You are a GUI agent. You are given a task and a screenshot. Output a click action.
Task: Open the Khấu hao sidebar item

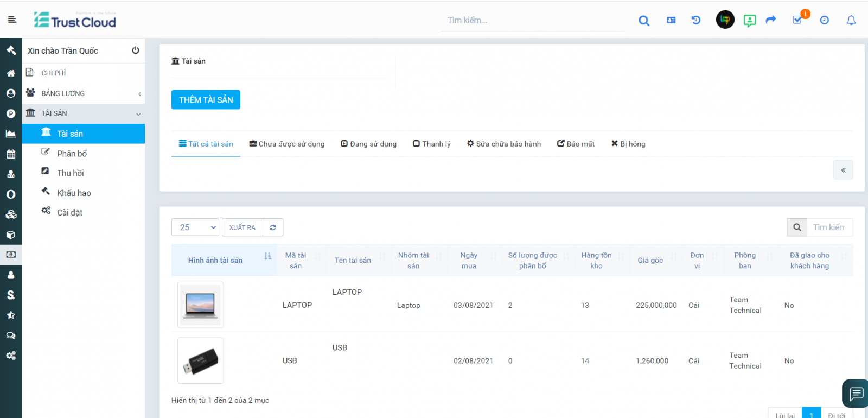point(74,193)
